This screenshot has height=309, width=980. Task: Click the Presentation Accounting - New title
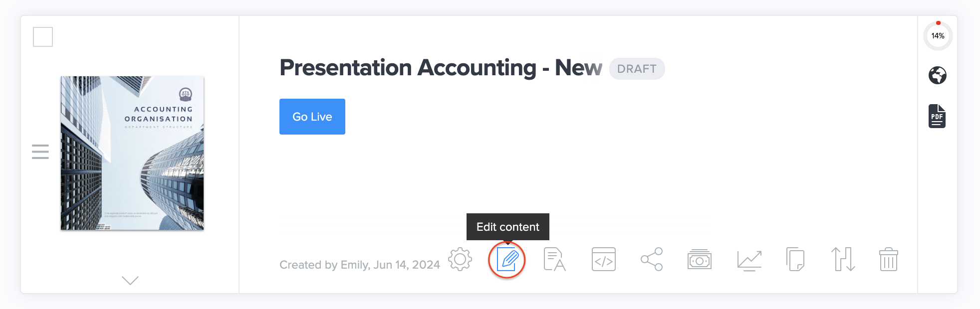[441, 68]
